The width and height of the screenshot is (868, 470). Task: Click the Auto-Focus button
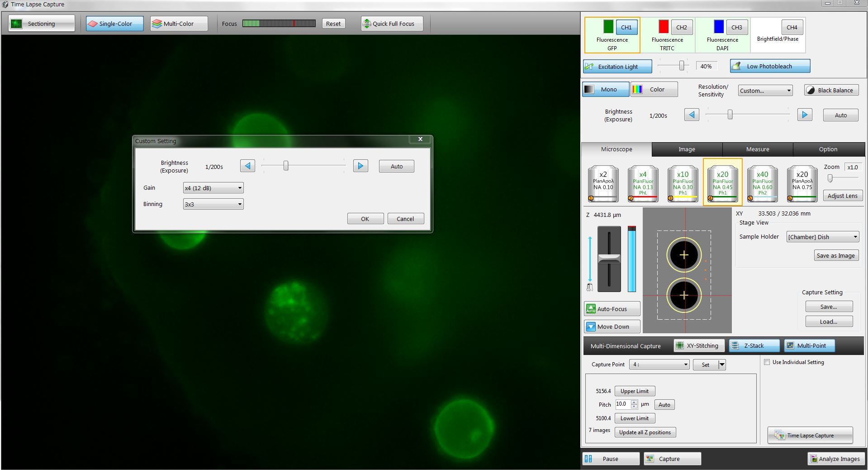[x=612, y=309]
